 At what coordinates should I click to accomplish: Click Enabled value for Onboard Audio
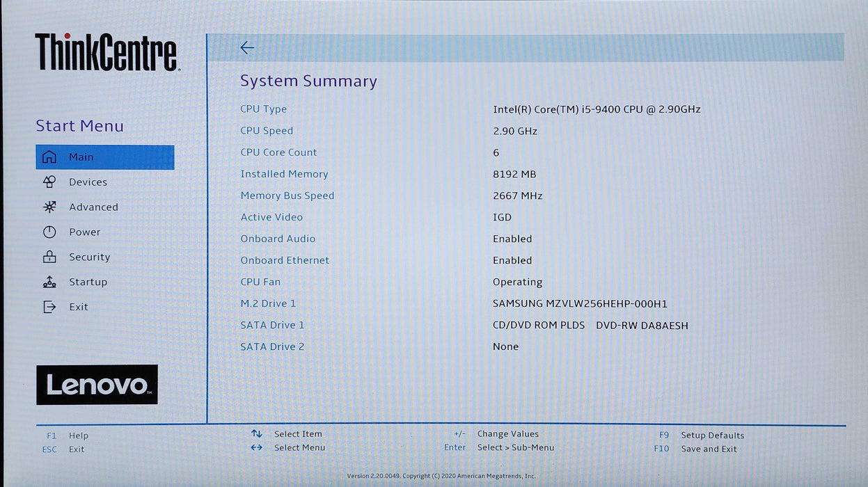(x=512, y=239)
